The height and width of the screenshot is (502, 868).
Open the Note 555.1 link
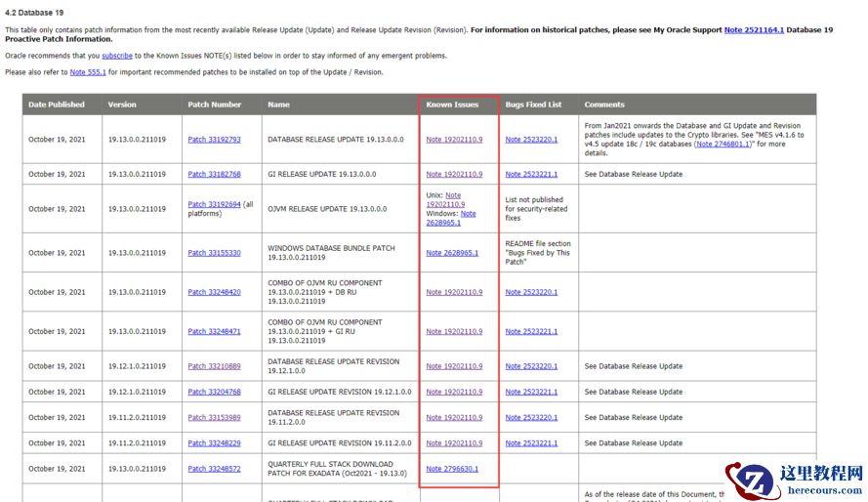[88, 72]
